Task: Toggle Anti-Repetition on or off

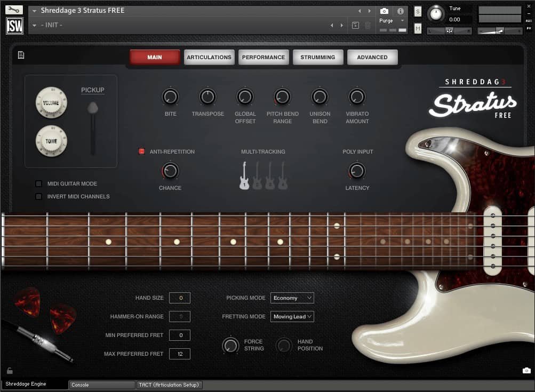Action: [x=142, y=151]
